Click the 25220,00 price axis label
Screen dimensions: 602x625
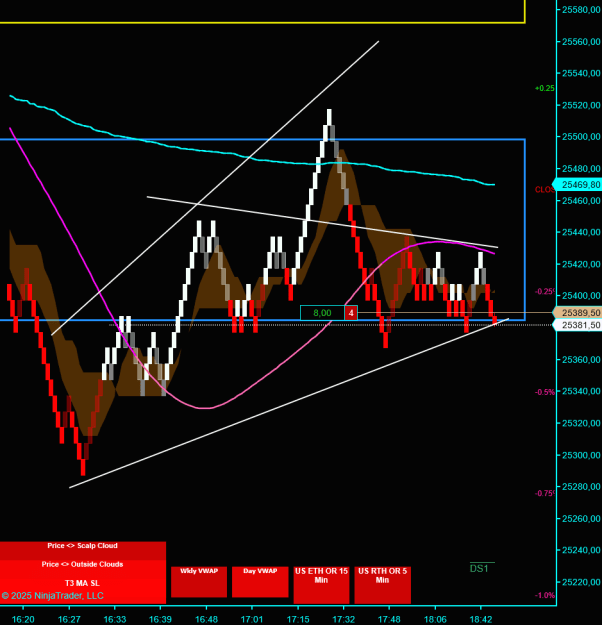(581, 582)
